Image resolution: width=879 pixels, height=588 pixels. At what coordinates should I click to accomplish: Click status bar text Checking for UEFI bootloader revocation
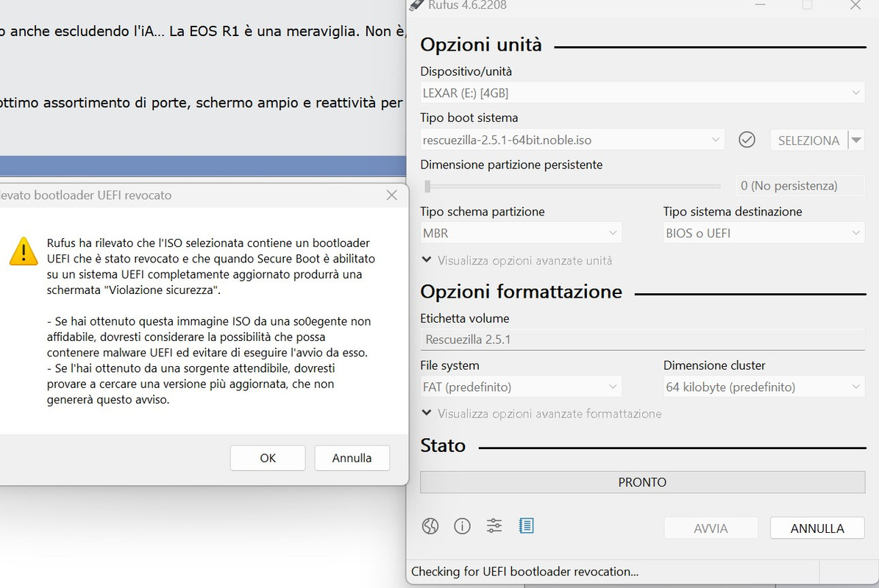coord(524,572)
